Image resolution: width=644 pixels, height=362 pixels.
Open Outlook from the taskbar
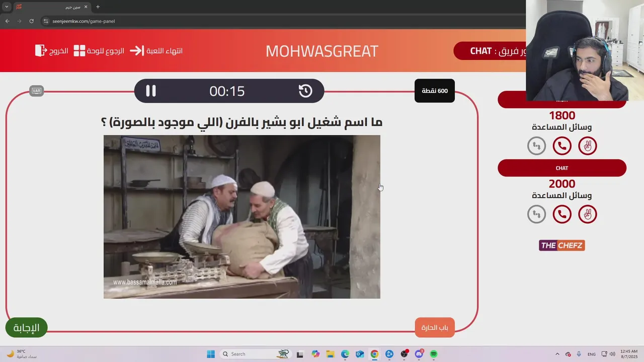coord(360,354)
